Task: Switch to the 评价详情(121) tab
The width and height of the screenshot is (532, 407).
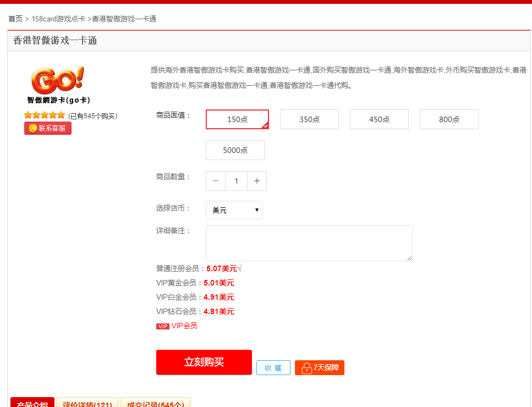Action: [87, 403]
